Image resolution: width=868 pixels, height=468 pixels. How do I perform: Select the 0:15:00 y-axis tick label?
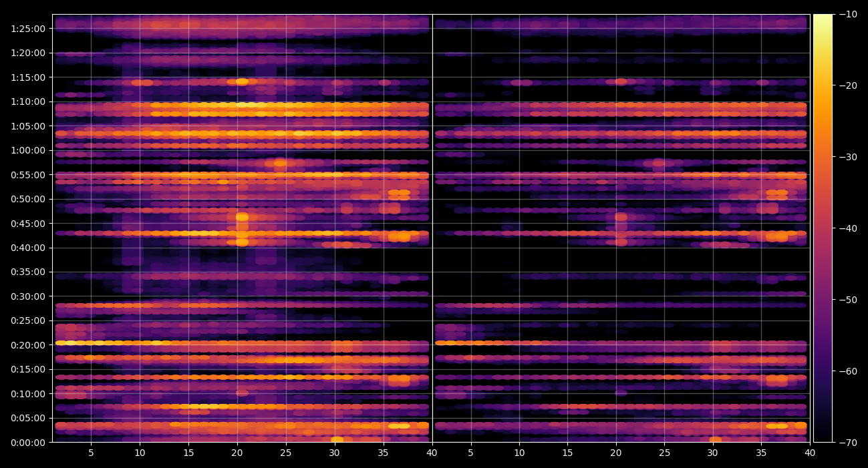click(28, 369)
